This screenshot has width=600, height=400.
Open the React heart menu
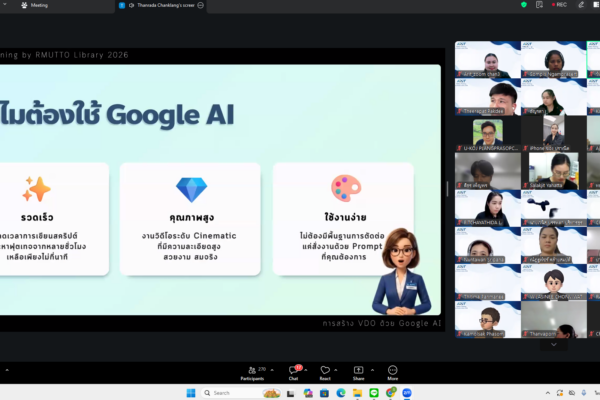(325, 373)
